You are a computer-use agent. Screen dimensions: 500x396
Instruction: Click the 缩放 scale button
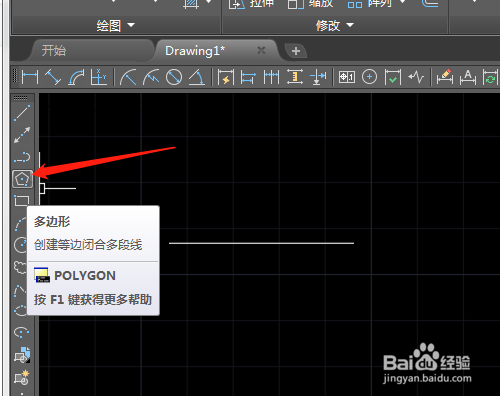(x=310, y=4)
